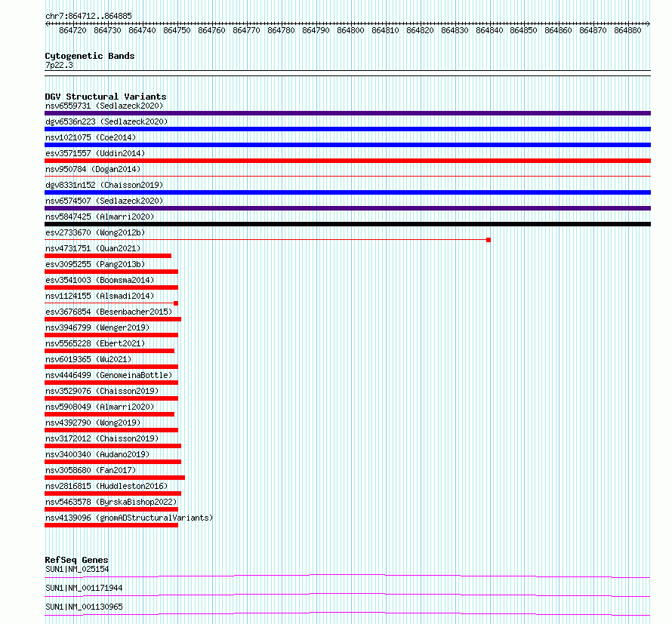Screen dimensions: 672x624
Task: Open variant nsv5565228 (Ebert2021)
Action: coord(95,343)
